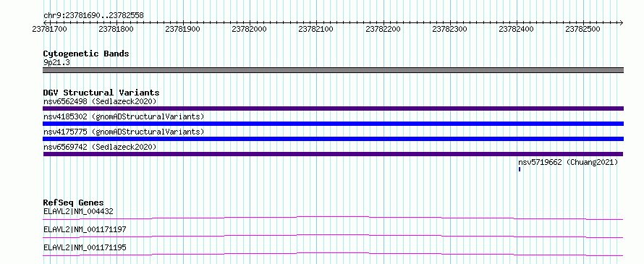Click ruler position 23781800
The image size is (644, 264).
point(116,29)
